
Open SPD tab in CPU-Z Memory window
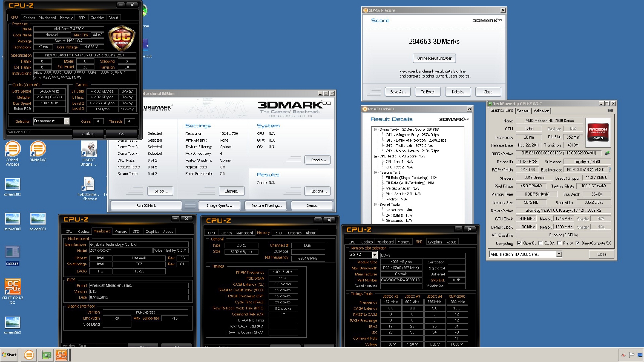pos(279,233)
